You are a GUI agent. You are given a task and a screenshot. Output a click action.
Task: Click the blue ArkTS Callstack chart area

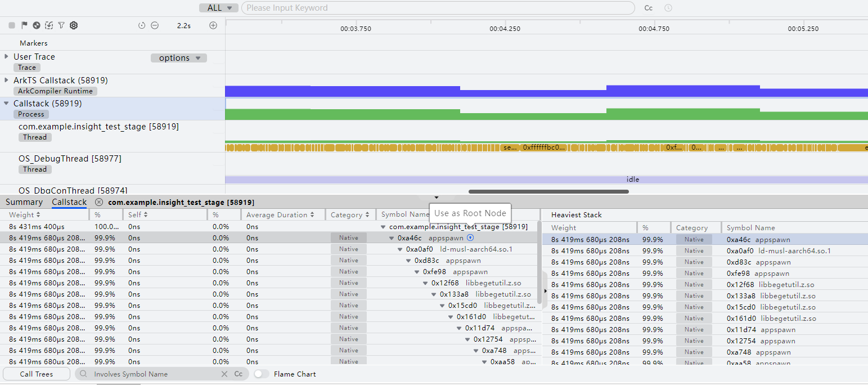pyautogui.click(x=546, y=91)
